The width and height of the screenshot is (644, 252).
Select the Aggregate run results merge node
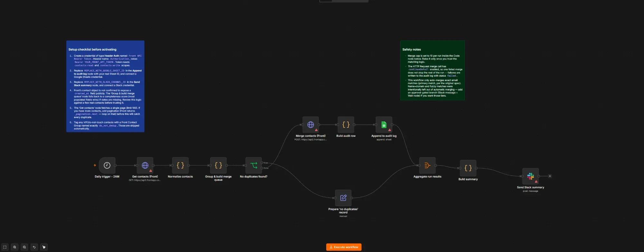pyautogui.click(x=427, y=165)
